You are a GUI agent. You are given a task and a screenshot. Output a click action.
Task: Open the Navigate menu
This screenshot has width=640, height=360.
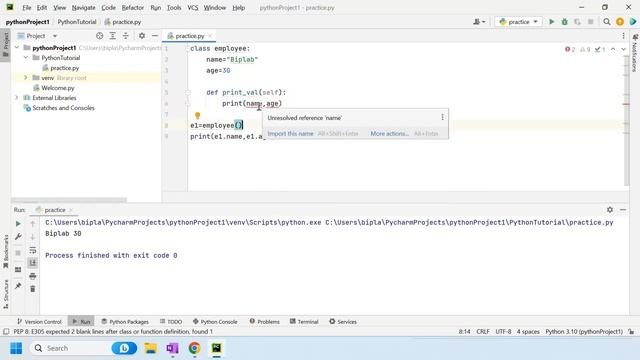[83, 7]
